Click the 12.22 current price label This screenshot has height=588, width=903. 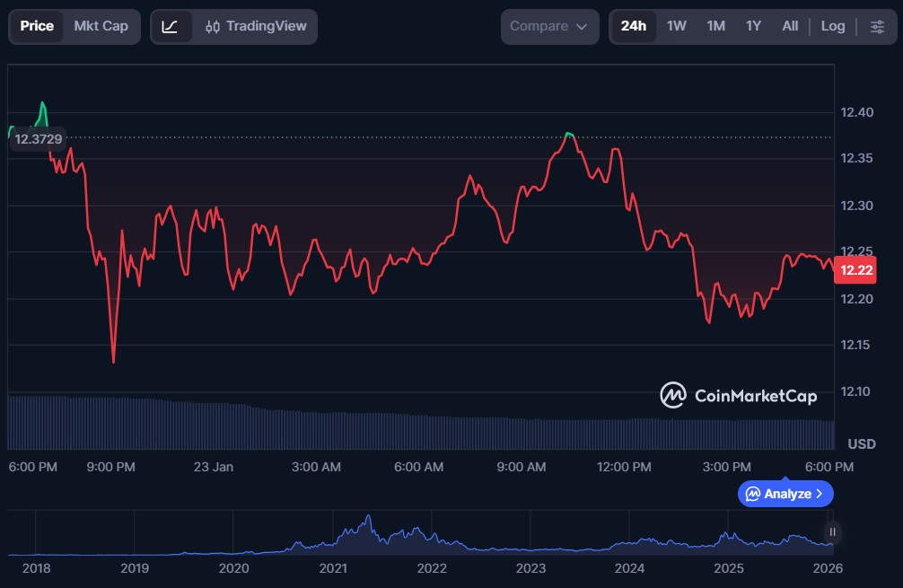[x=854, y=270]
